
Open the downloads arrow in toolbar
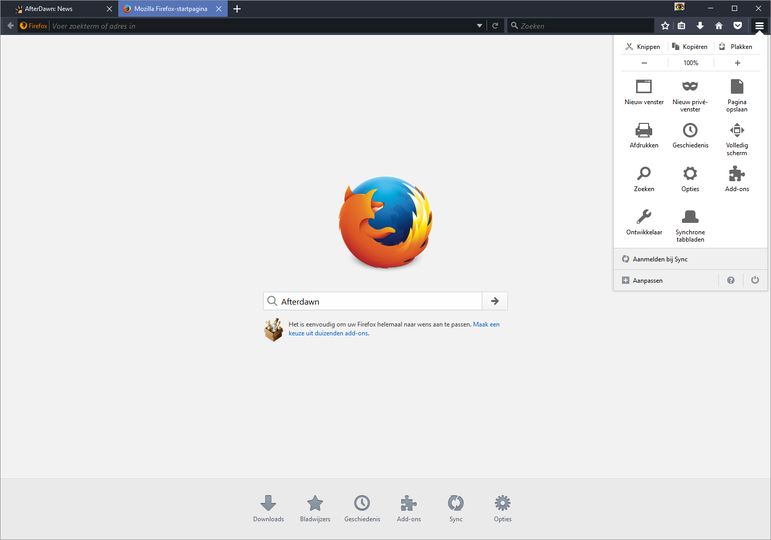700,26
